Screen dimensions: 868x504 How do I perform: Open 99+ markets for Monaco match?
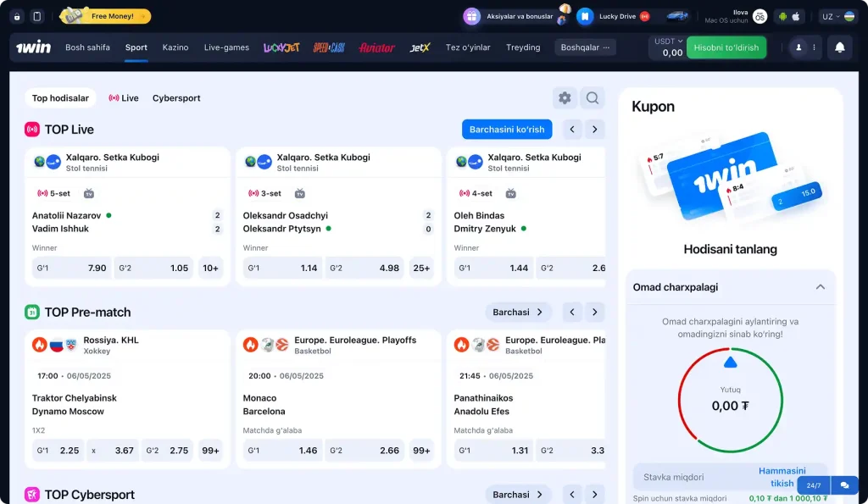pyautogui.click(x=421, y=451)
